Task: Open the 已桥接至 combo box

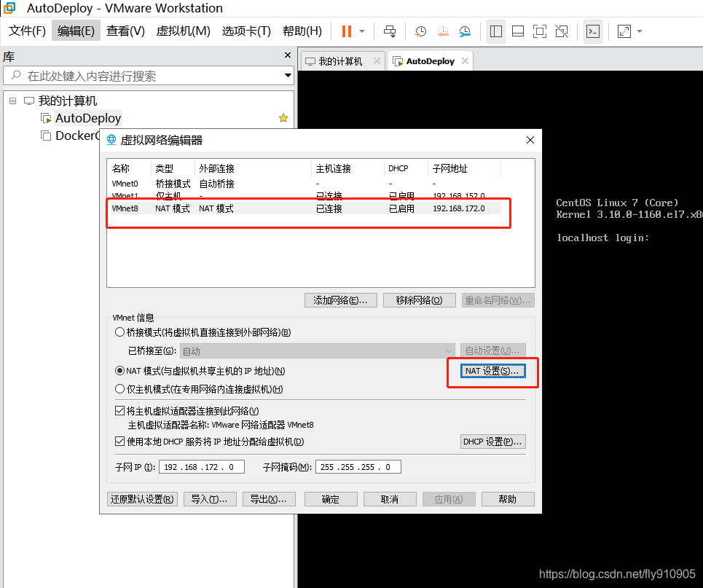Action: click(318, 350)
